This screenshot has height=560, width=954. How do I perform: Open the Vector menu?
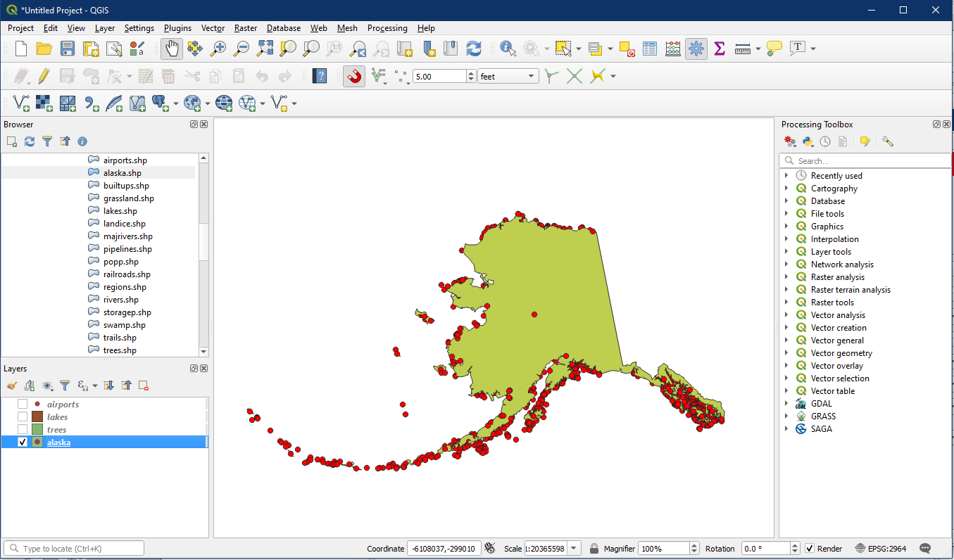[213, 28]
